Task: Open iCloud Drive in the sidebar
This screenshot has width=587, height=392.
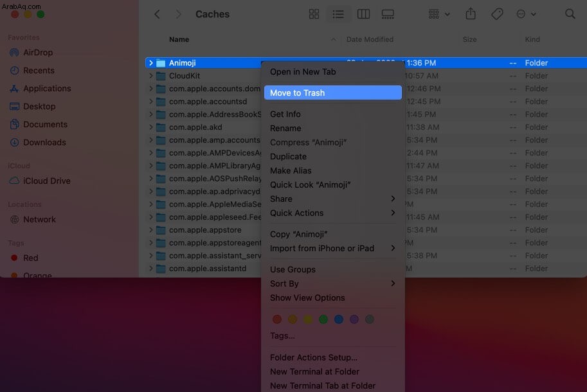Action: click(x=40, y=181)
